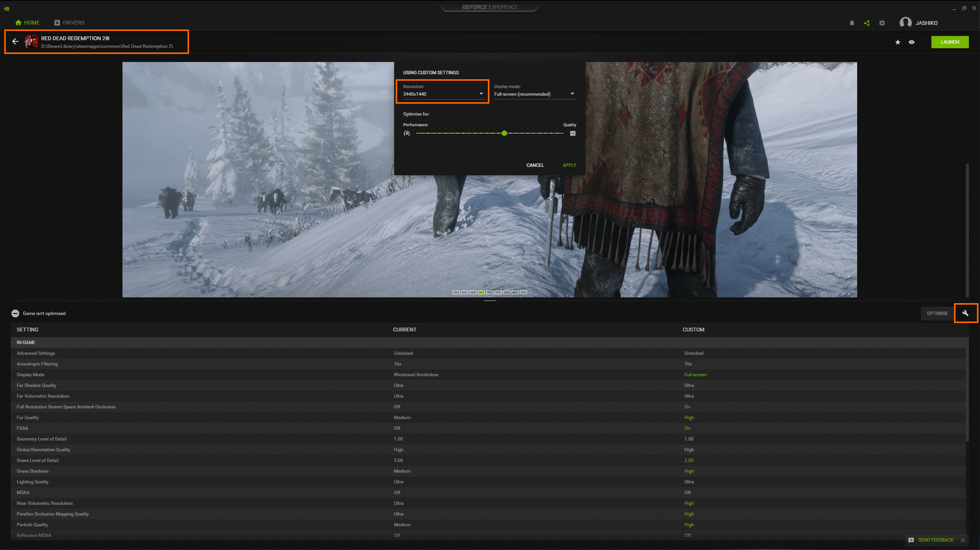Viewport: 980px width, 550px height.
Task: Click the 'Game isn't optimised' text
Action: pyautogui.click(x=44, y=313)
